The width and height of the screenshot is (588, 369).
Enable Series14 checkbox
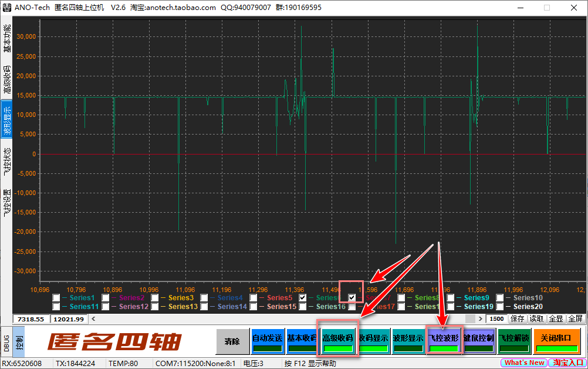coord(204,307)
